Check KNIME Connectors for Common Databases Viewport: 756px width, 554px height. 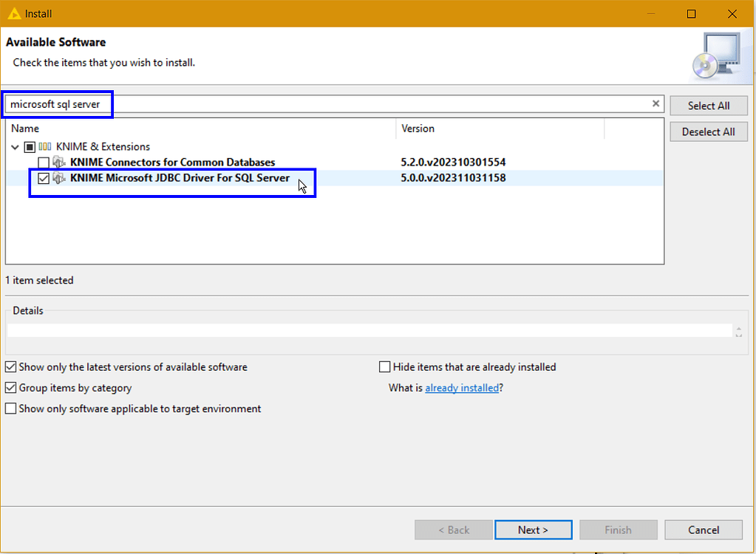click(43, 162)
